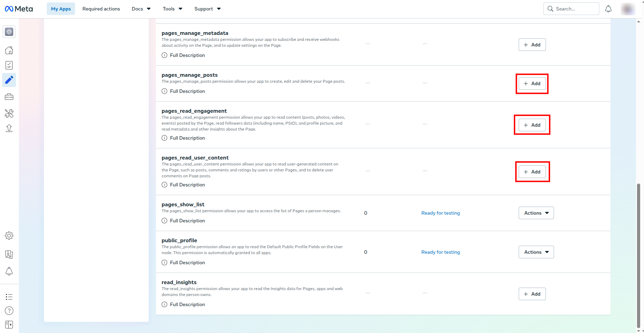Click the search magnifier icon
Screen dimensions: 644x333
pyautogui.click(x=550, y=9)
